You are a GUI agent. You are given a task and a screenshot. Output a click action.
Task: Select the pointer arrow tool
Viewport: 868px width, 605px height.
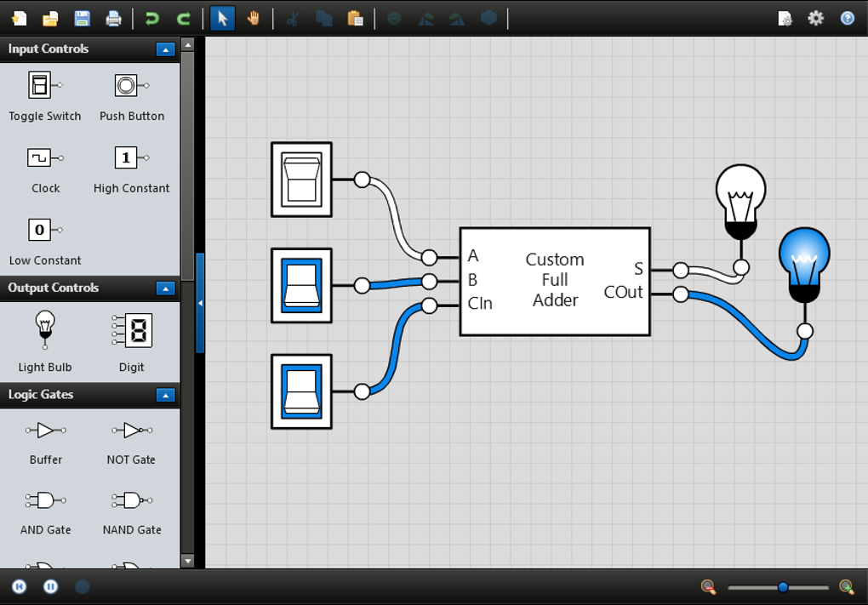(223, 19)
